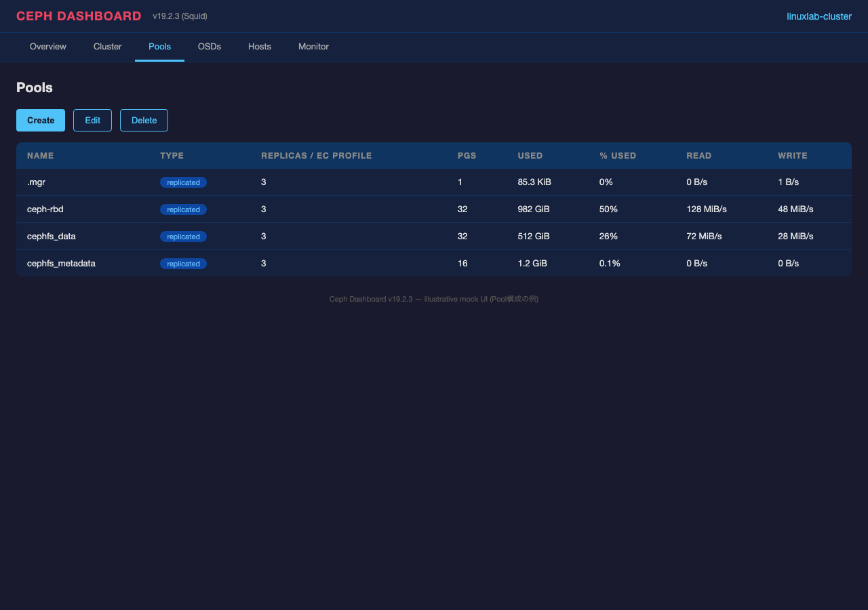
Task: Select the .mgr pool name
Action: pos(36,182)
